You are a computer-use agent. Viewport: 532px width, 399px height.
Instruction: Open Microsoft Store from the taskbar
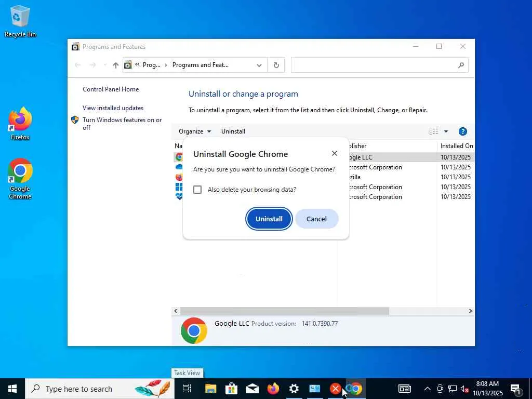[231, 389]
